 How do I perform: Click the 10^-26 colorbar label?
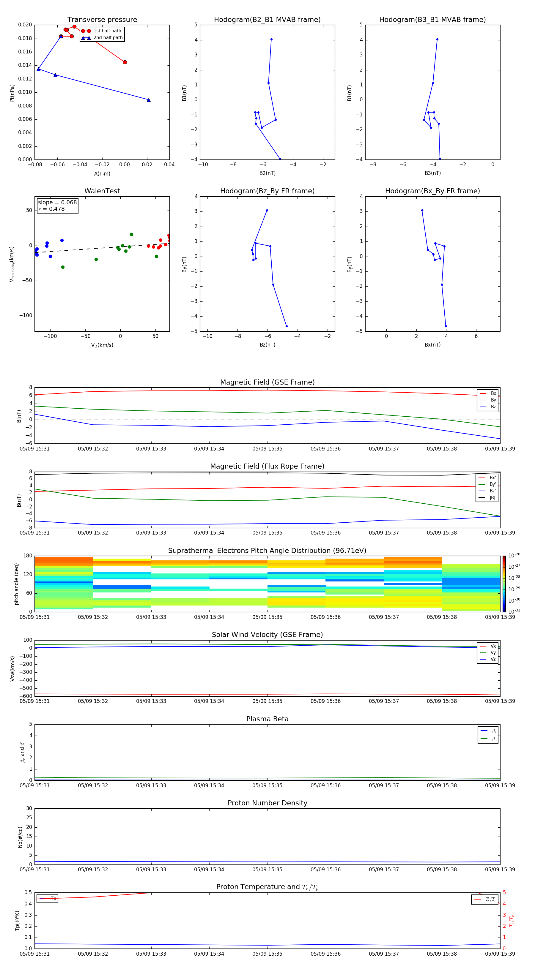[514, 555]
